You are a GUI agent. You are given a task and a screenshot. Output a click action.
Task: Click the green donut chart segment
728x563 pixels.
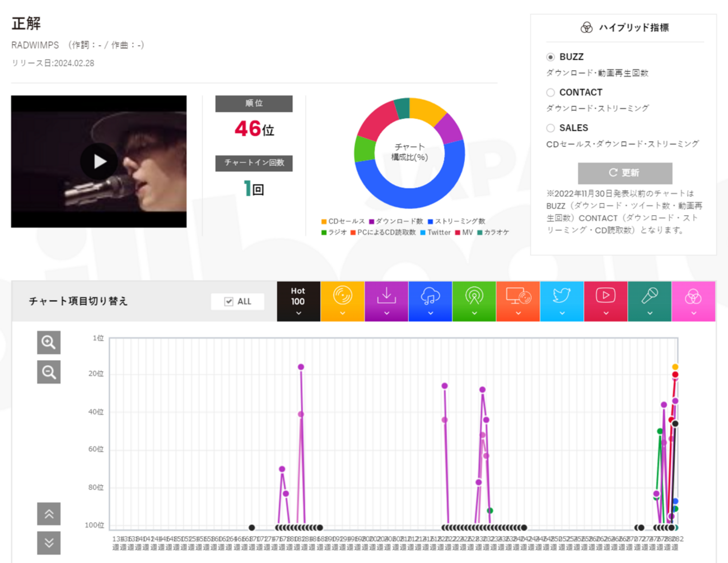pos(365,148)
